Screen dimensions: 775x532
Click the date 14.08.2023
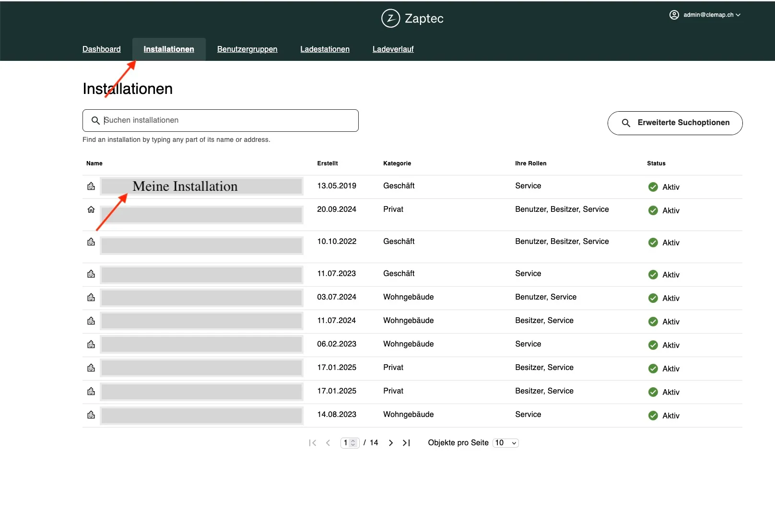(337, 415)
